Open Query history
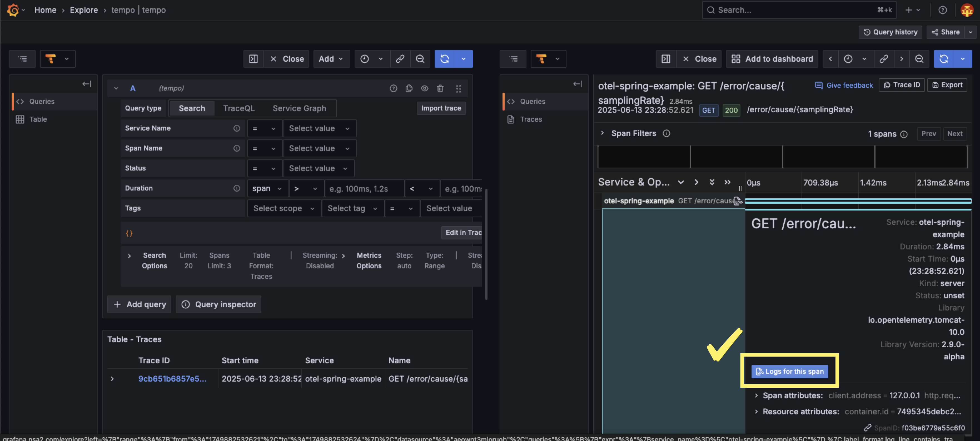Image resolution: width=980 pixels, height=441 pixels. (x=890, y=32)
